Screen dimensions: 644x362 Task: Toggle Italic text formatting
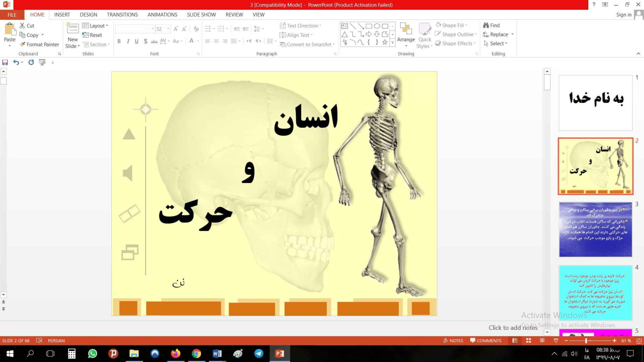click(128, 41)
